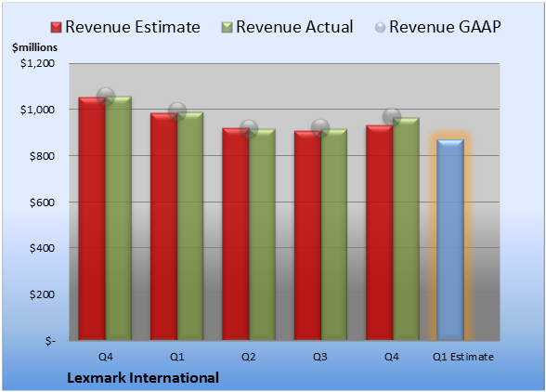Click the 'Q2' quarter label
The width and height of the screenshot is (546, 392).
(x=249, y=357)
